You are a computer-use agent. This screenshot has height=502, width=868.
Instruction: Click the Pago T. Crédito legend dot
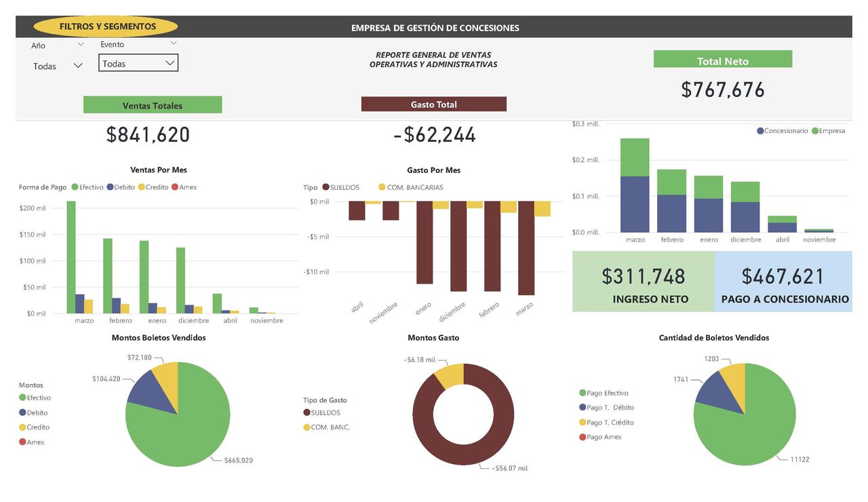(x=583, y=423)
